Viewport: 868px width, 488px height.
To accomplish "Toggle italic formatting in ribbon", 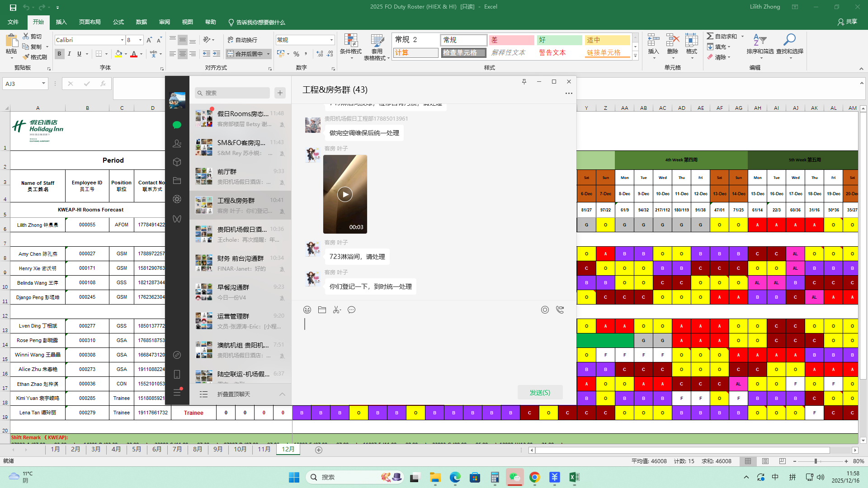I will (x=69, y=54).
